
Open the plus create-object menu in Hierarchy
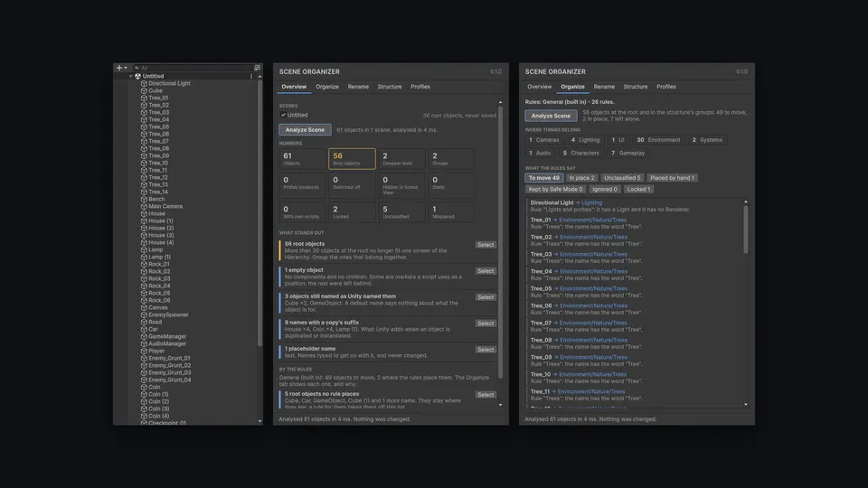(121, 68)
